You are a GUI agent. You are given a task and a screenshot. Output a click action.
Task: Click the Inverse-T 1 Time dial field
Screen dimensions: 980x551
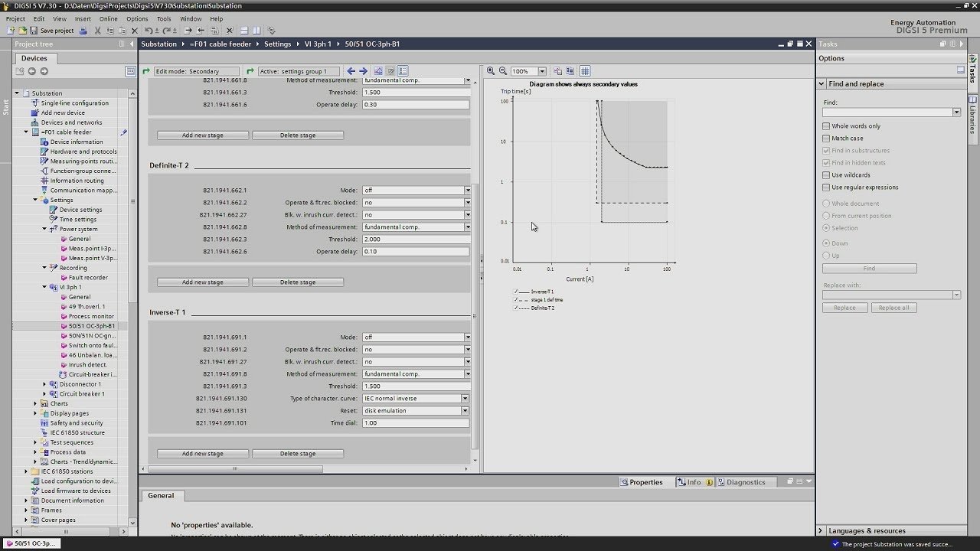pos(415,423)
